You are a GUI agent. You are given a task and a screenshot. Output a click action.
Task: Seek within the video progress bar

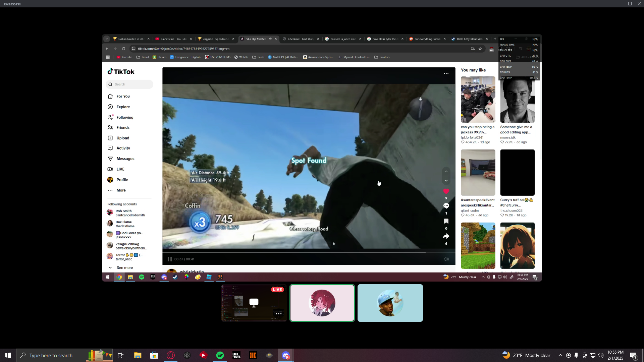302,252
